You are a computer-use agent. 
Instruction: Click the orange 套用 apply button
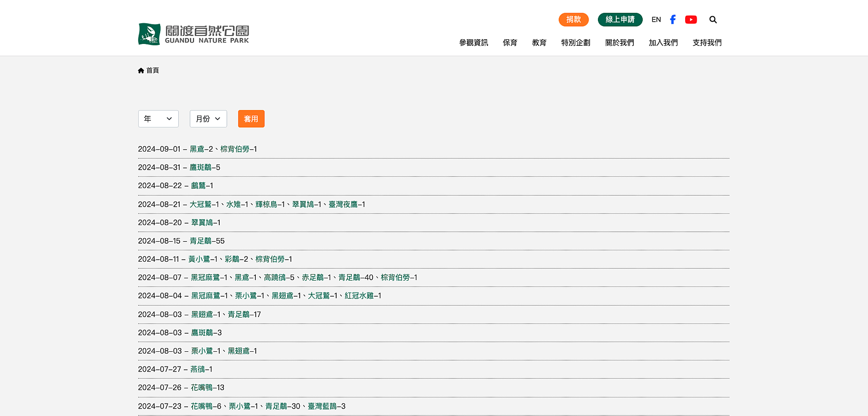pyautogui.click(x=251, y=119)
